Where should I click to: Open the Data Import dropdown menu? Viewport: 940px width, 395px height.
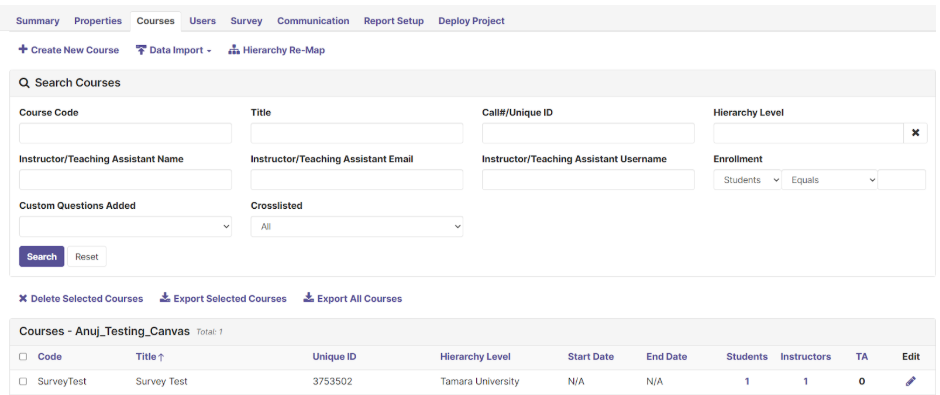174,50
